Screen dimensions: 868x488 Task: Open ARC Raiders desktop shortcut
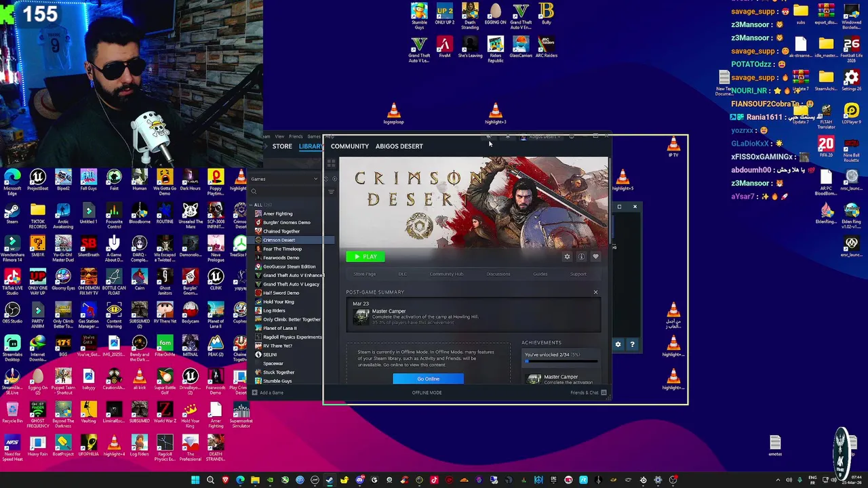click(x=546, y=47)
